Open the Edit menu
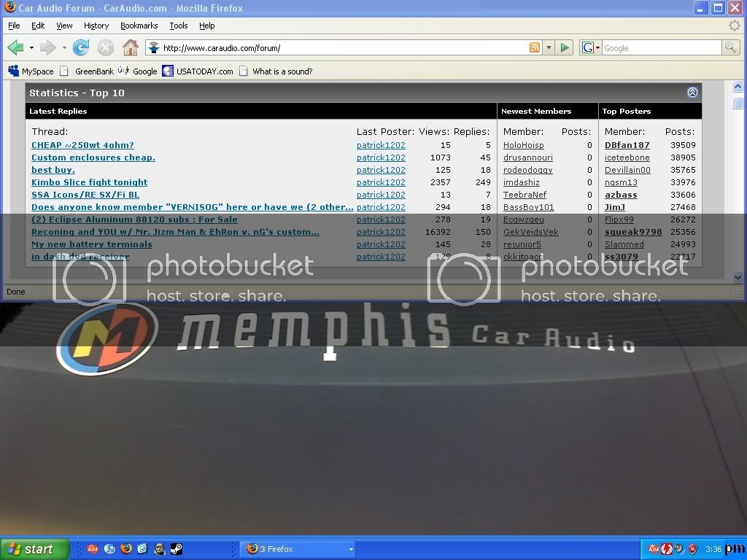Image resolution: width=747 pixels, height=560 pixels. click(38, 26)
